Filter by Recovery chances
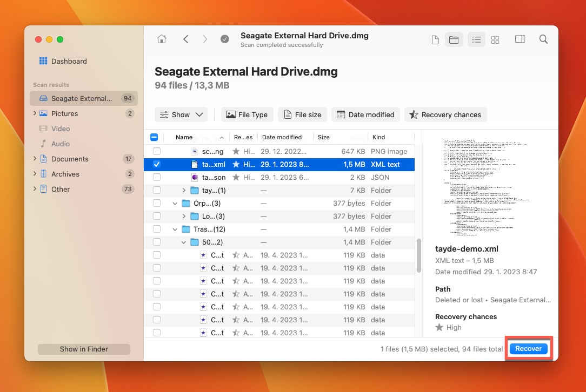Viewport: 586px width, 392px height. pyautogui.click(x=445, y=114)
